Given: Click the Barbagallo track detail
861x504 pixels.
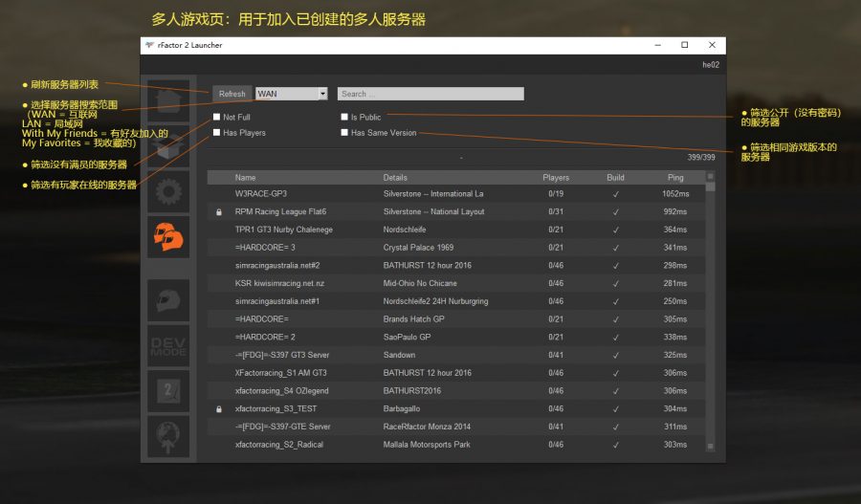Looking at the screenshot, I should [x=402, y=409].
